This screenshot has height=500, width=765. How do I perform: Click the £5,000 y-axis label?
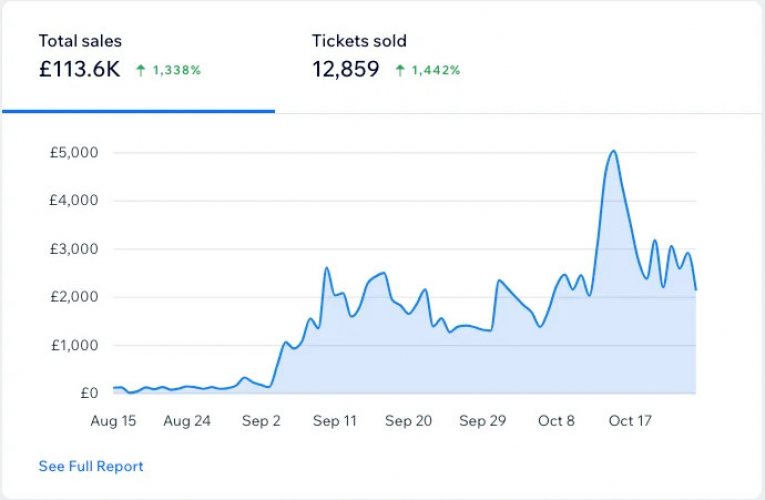[73, 153]
